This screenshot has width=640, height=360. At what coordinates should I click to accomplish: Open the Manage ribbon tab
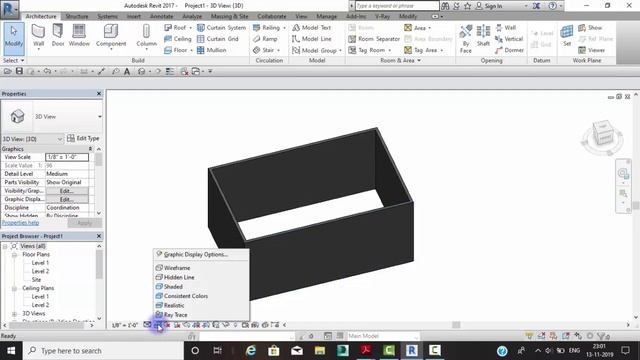327,16
